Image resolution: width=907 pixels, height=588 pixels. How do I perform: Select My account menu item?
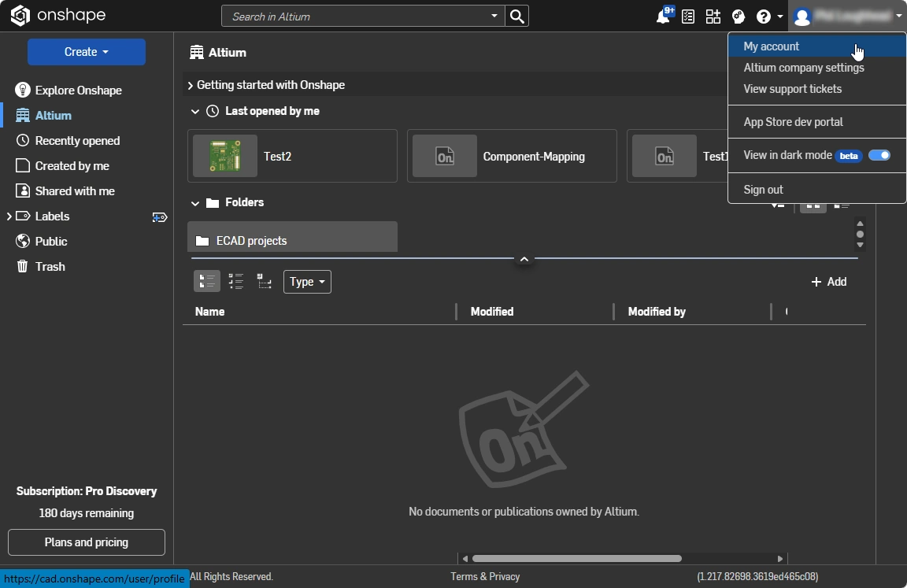pos(816,46)
